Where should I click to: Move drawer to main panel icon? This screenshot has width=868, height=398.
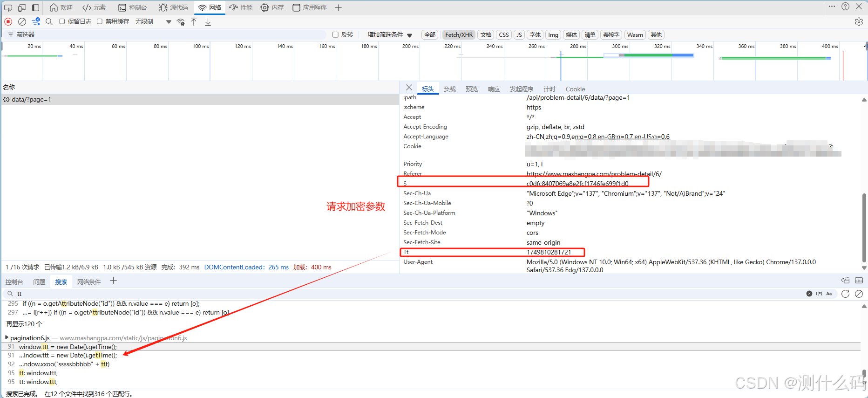tap(846, 281)
